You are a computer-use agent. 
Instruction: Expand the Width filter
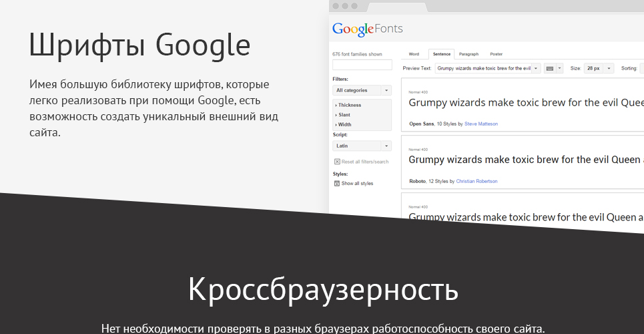[344, 124]
